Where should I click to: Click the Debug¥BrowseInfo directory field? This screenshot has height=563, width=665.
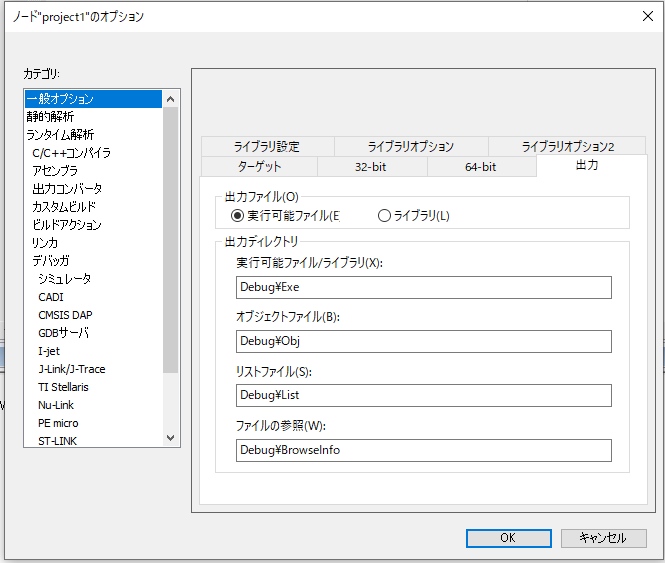tap(424, 450)
